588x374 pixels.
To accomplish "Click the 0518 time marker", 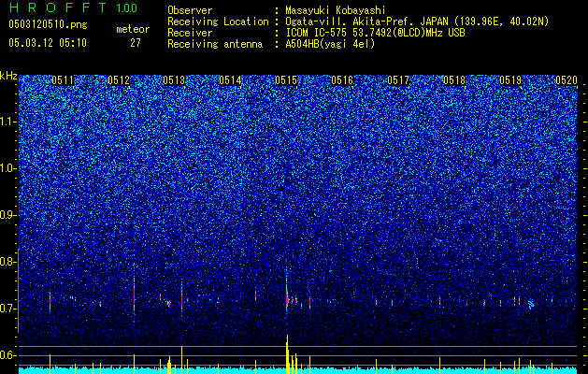I will pyautogui.click(x=454, y=80).
